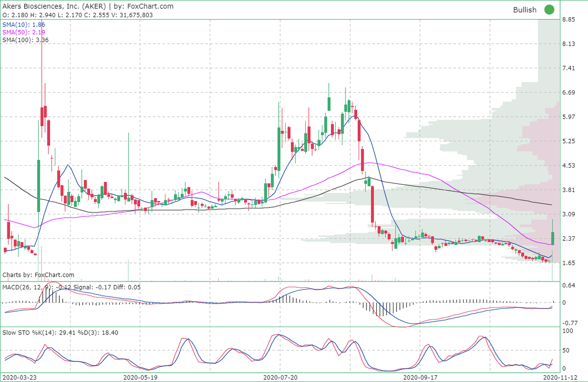Click the 2020-05-19 date label

click(x=142, y=378)
